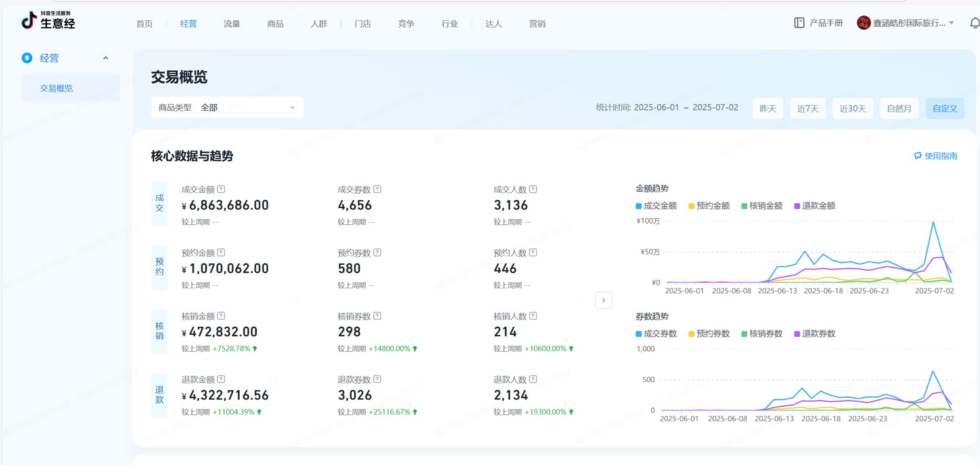Choose the 近7天 time range button
This screenshot has width=980, height=465.
pos(808,108)
